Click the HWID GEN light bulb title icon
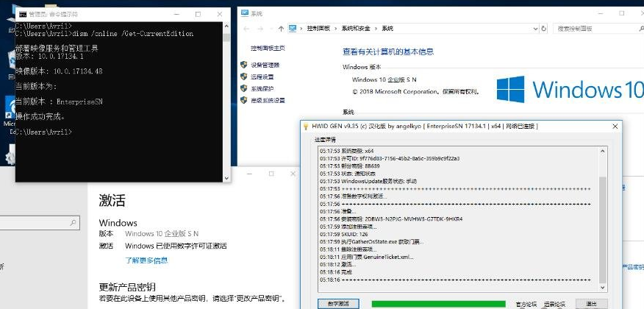 coord(306,127)
